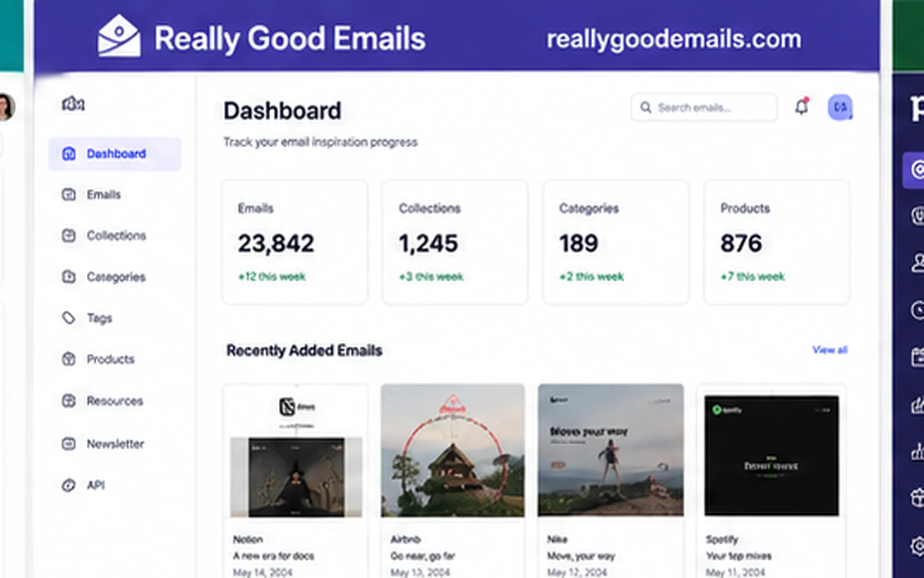Open the Notion email thumbnail

(296, 451)
